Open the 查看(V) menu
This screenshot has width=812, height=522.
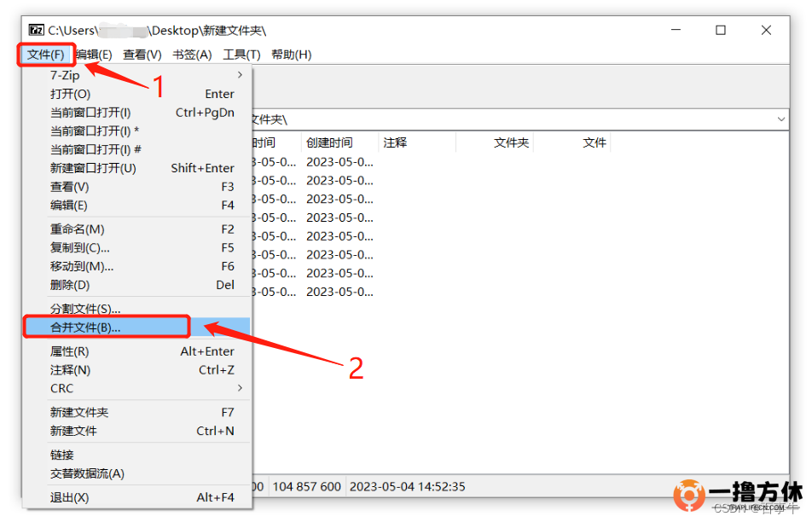click(142, 55)
